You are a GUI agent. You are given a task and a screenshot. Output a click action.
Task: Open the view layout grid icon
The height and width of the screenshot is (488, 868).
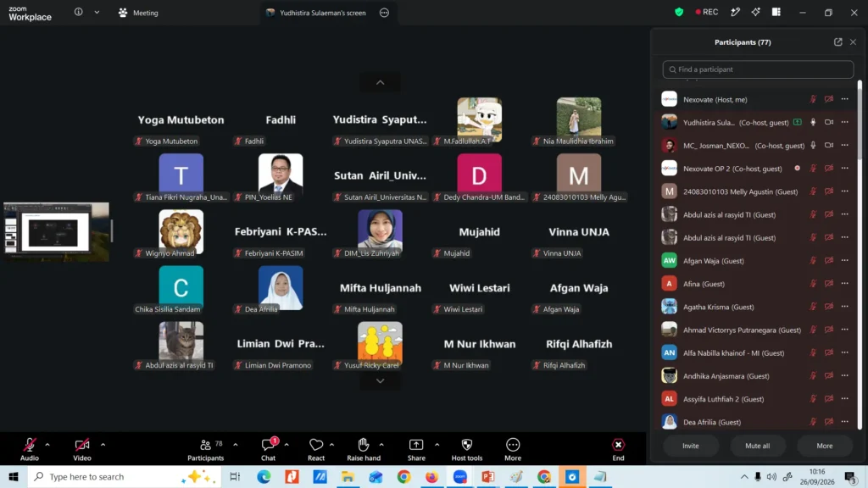776,12
